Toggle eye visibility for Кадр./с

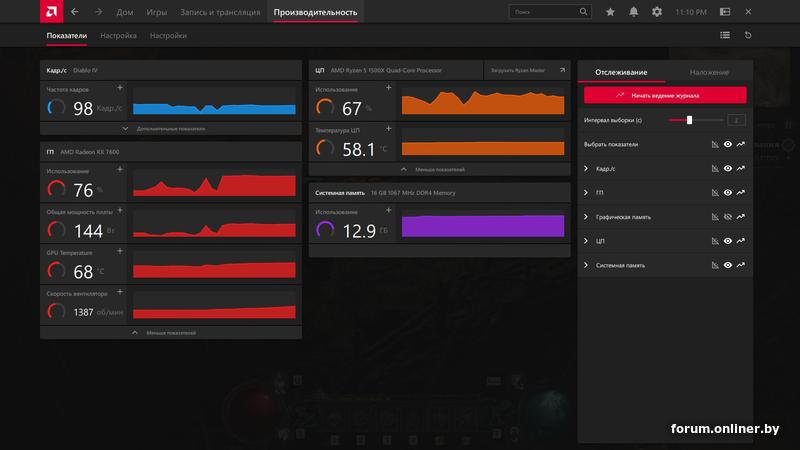click(728, 168)
